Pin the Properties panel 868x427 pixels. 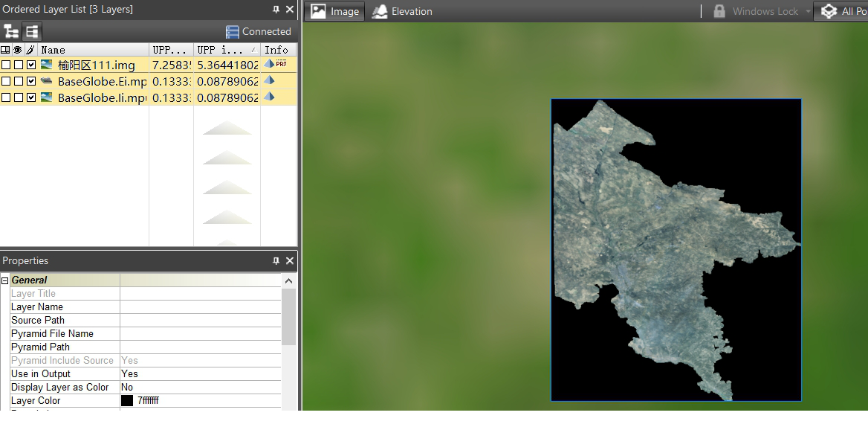(x=276, y=261)
